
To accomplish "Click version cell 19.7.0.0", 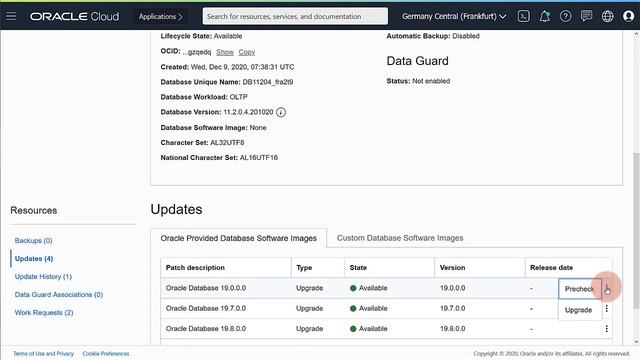I will (452, 309).
